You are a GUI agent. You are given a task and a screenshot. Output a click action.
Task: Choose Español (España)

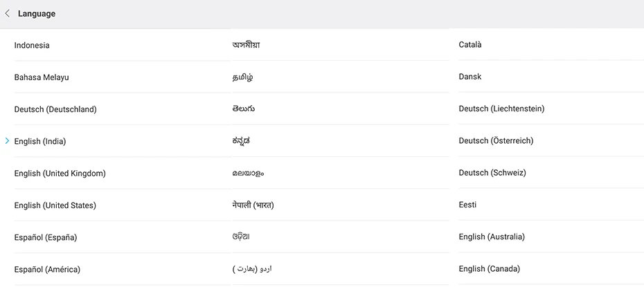(46, 237)
